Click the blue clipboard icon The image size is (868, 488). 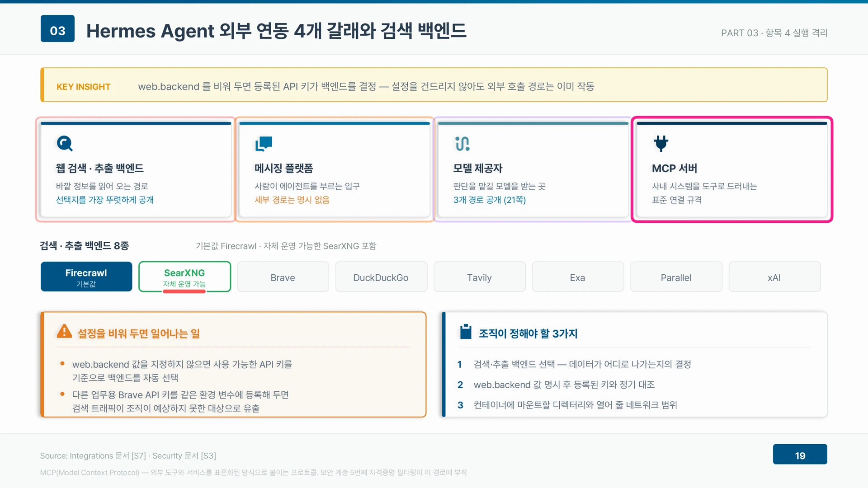466,331
